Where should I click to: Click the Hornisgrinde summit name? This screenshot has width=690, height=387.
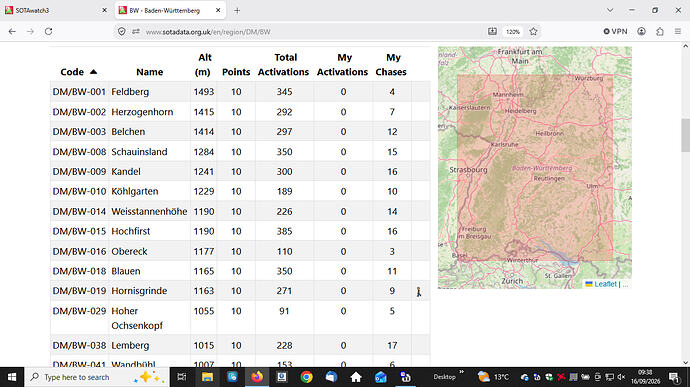(x=139, y=291)
